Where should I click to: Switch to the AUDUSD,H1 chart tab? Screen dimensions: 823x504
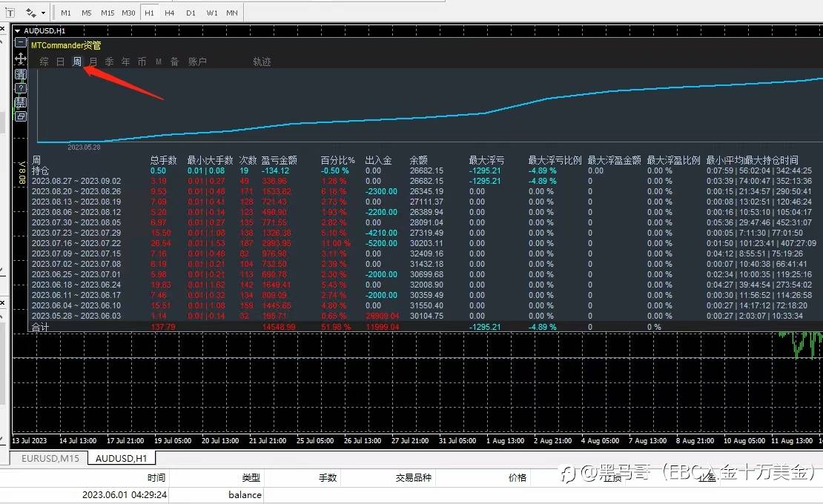[122, 458]
